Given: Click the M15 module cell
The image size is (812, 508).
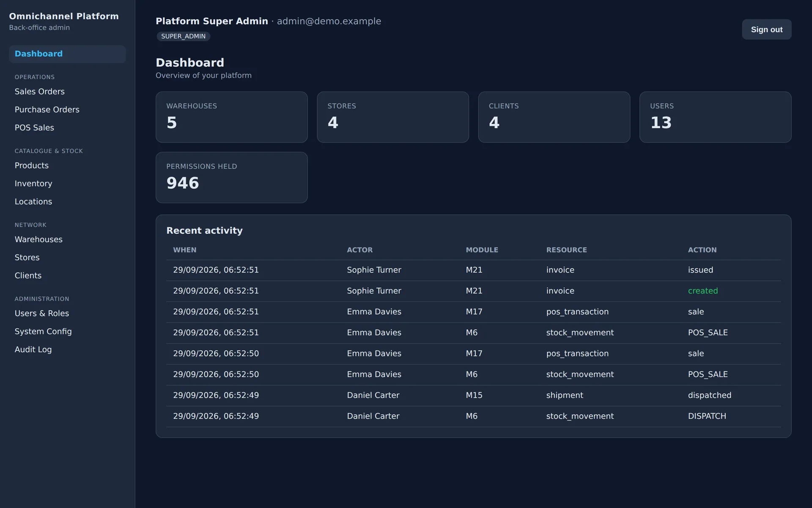Looking at the screenshot, I should pos(474,395).
